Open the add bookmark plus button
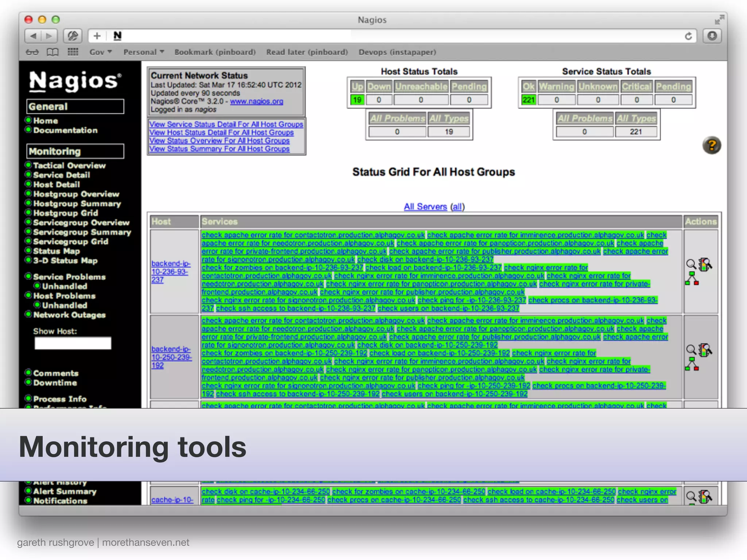This screenshot has width=747, height=560. point(97,36)
